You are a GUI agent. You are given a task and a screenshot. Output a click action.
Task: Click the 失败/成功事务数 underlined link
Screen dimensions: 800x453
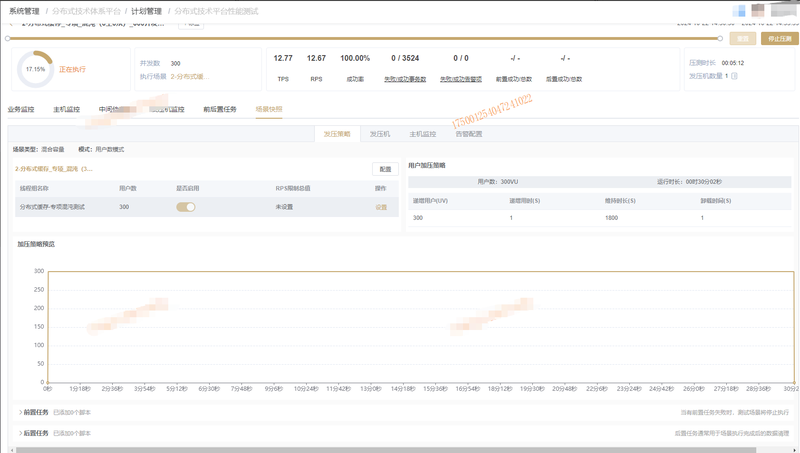pyautogui.click(x=405, y=79)
